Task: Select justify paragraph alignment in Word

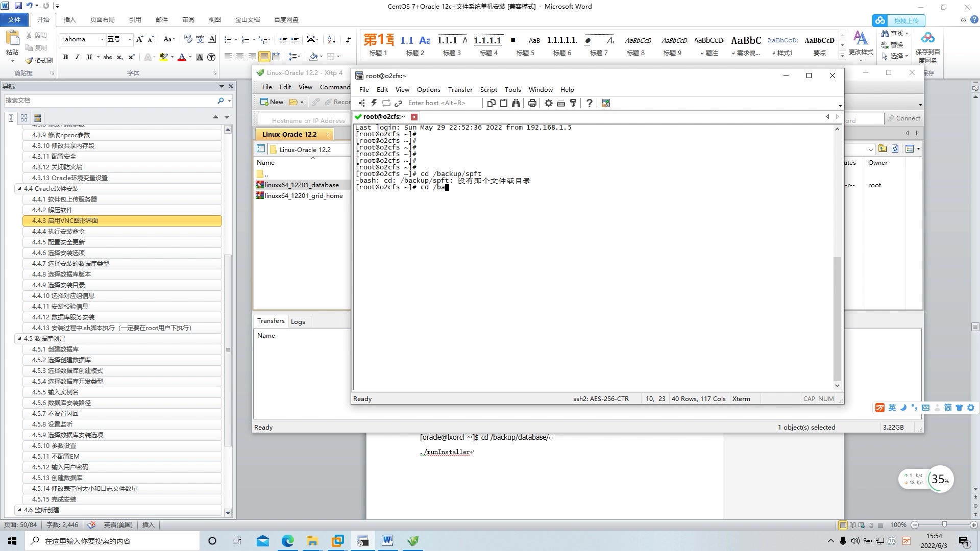Action: click(x=264, y=57)
